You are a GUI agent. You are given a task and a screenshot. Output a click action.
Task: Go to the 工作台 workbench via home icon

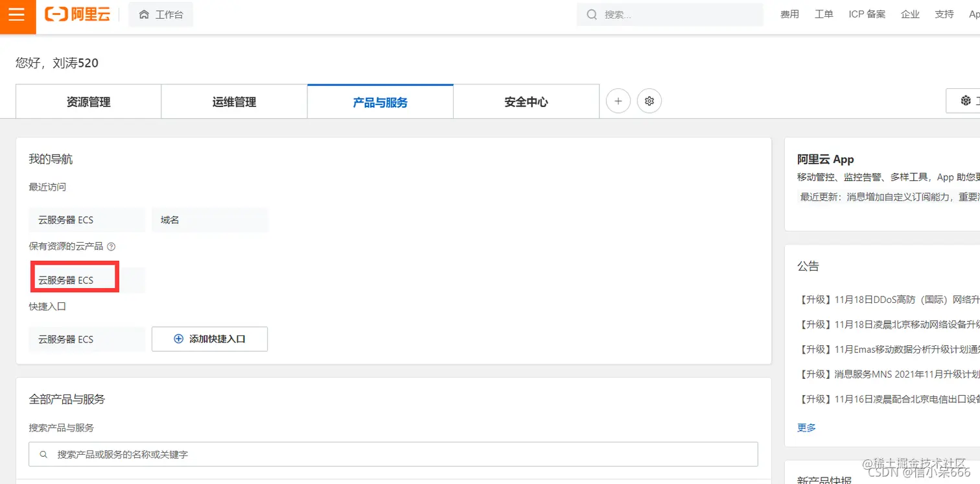(161, 14)
